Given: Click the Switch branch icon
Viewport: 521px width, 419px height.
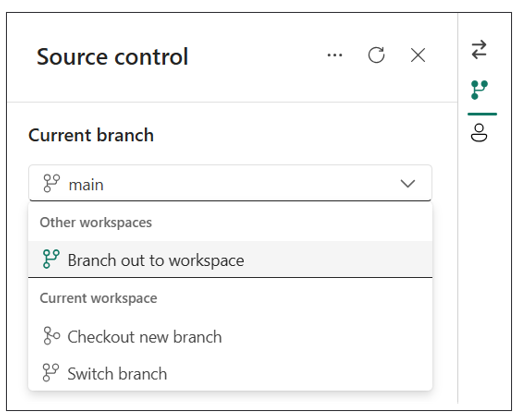Looking at the screenshot, I should (x=51, y=372).
